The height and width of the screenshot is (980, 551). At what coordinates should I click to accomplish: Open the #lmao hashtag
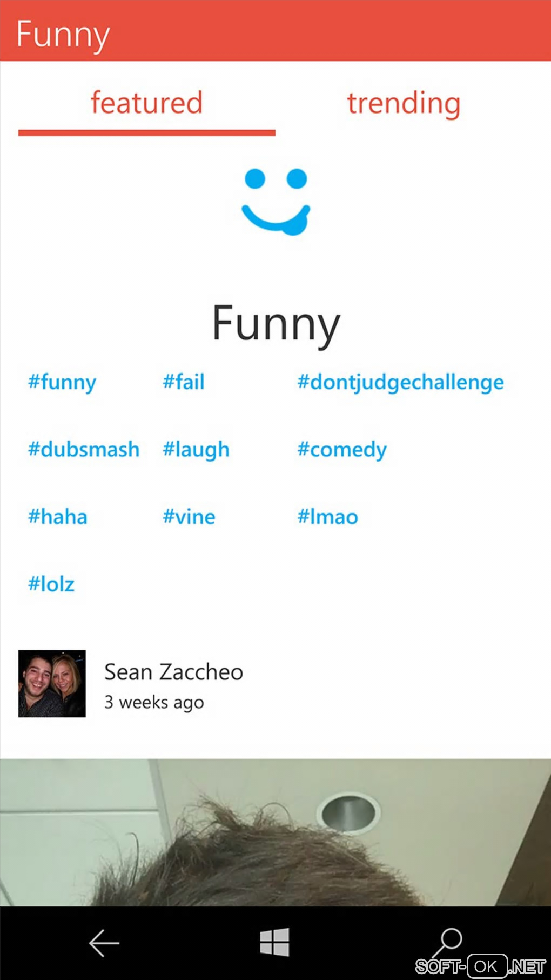[x=327, y=517]
